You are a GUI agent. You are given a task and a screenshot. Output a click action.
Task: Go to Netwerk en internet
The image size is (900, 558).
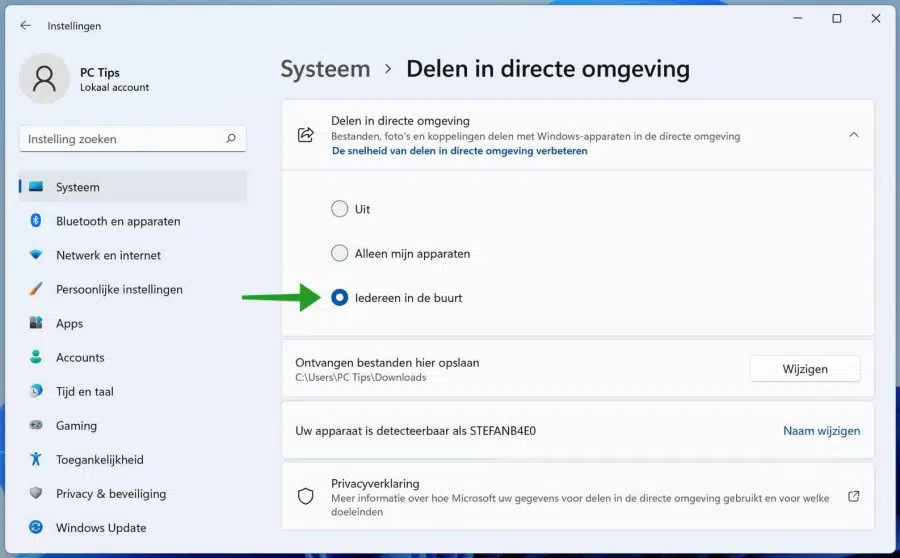coord(133,255)
